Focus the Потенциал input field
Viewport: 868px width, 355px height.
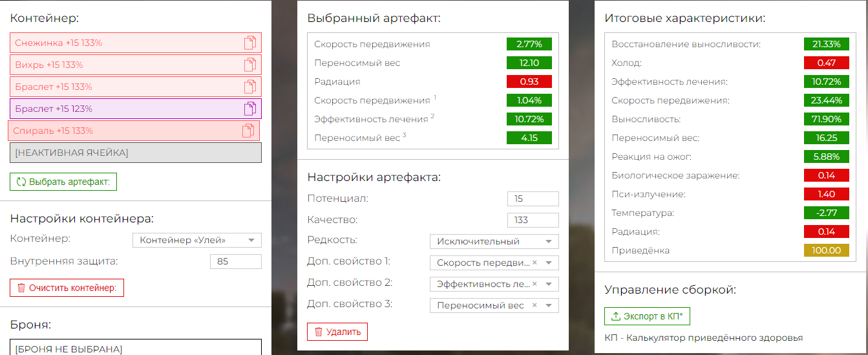[x=533, y=199]
